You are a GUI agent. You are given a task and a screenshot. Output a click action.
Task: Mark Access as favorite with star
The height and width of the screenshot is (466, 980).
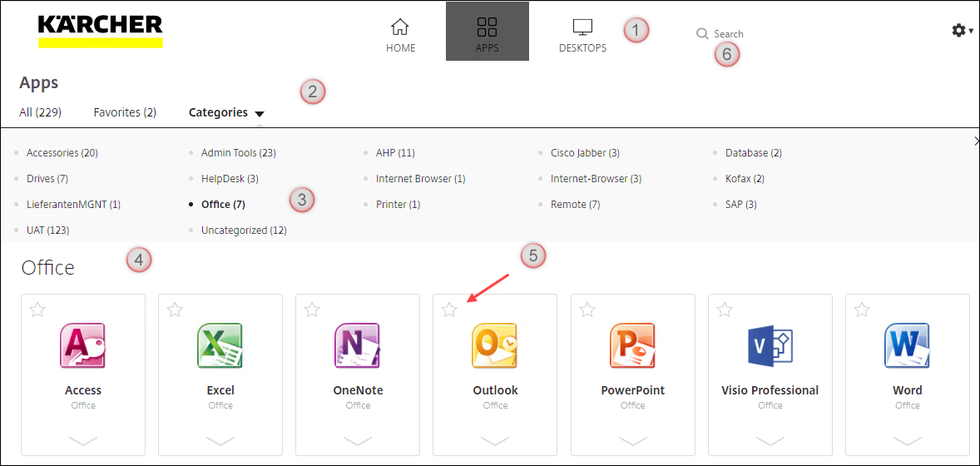click(37, 309)
